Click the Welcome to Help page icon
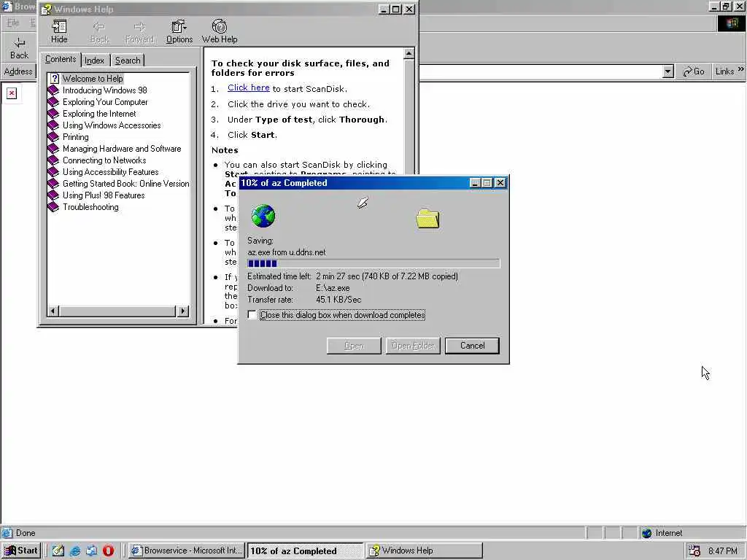Image resolution: width=747 pixels, height=560 pixels. point(54,79)
